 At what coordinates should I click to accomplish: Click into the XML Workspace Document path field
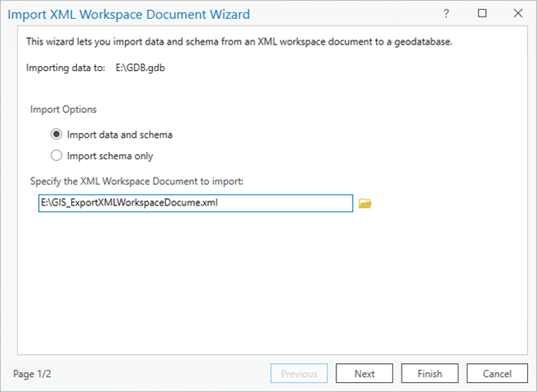[195, 203]
